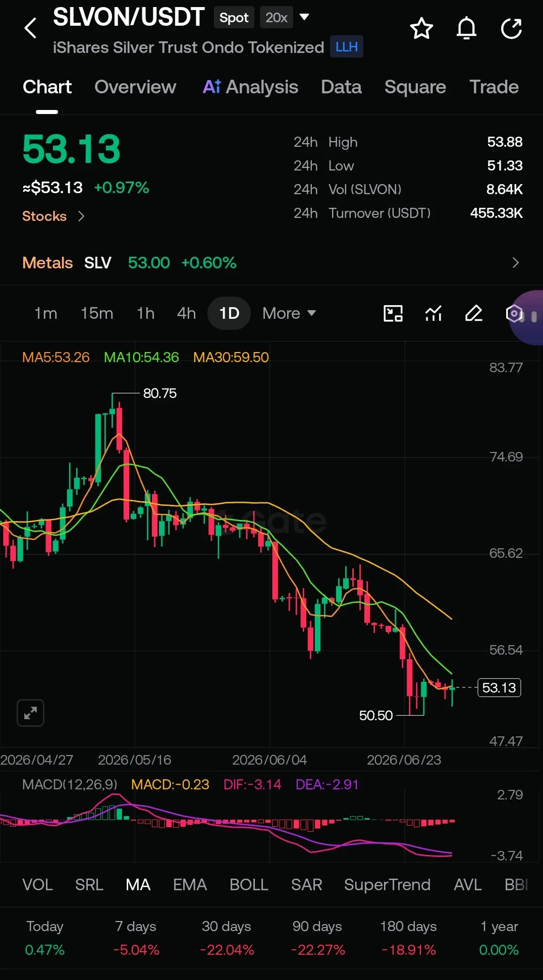Toggle the EMA indicator
Viewport: 543px width, 980px height.
pyautogui.click(x=190, y=885)
